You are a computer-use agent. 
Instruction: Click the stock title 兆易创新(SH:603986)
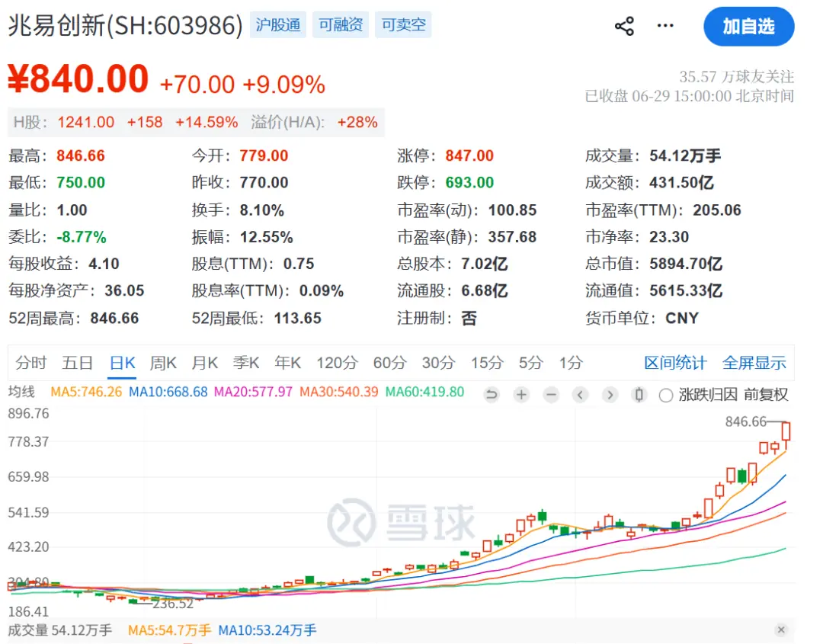(x=126, y=25)
